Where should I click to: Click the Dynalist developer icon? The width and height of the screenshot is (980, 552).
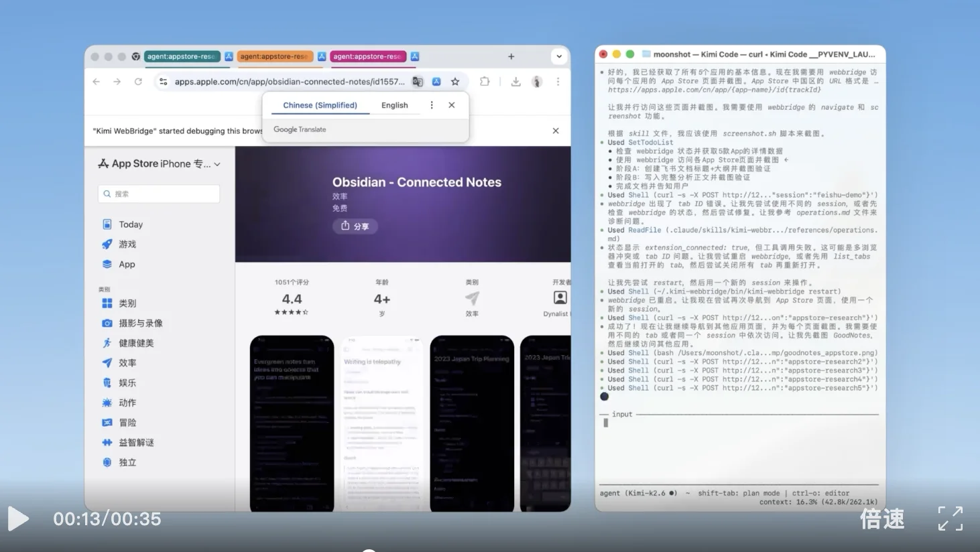click(560, 297)
